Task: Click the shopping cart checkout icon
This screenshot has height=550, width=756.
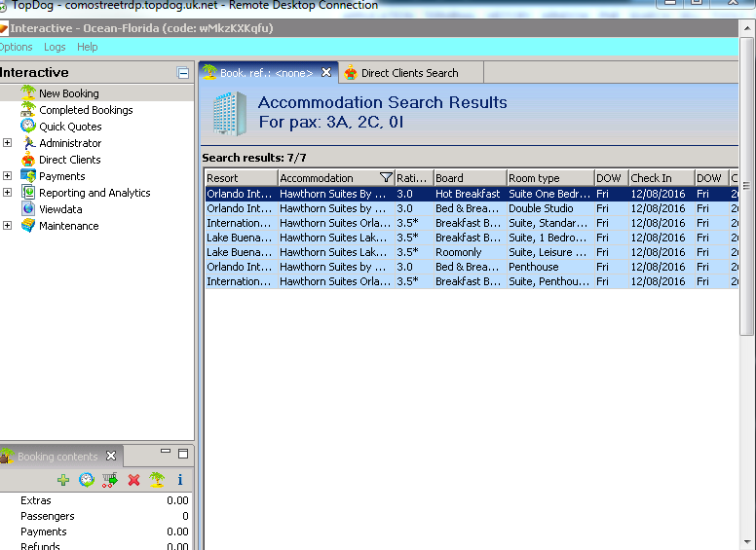Action: click(110, 480)
